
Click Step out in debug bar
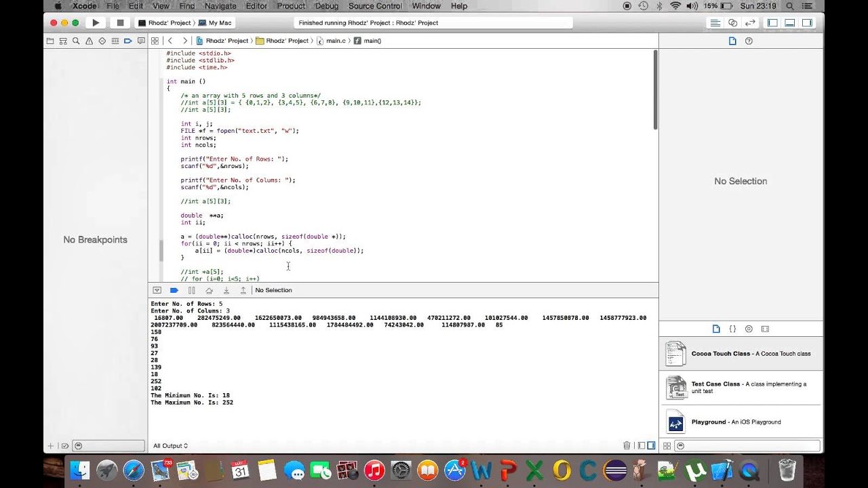tap(243, 290)
